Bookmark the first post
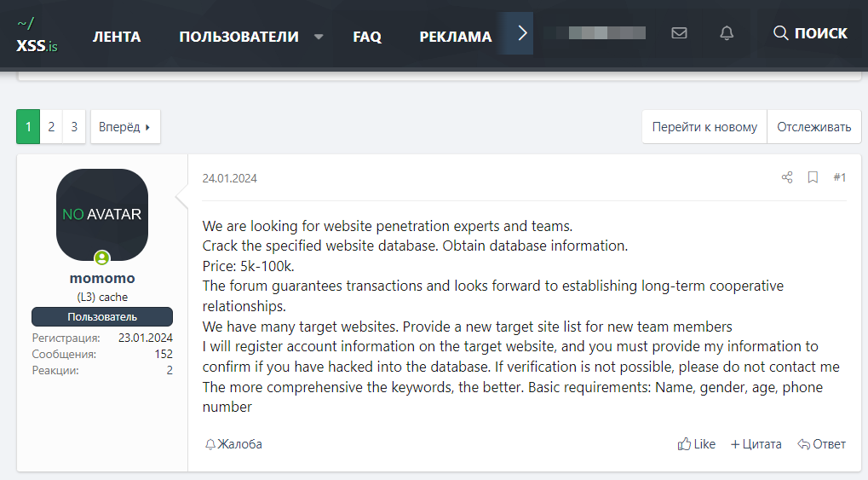This screenshot has width=868, height=480. tap(813, 177)
